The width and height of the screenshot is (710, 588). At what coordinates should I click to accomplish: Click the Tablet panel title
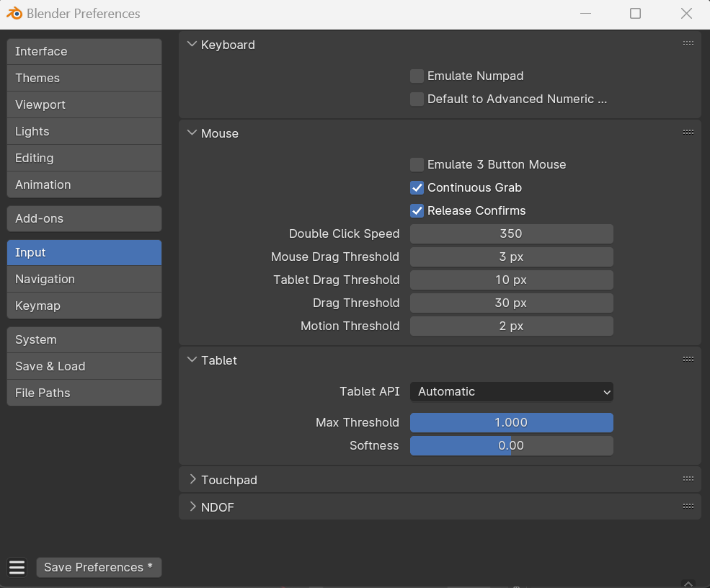pyautogui.click(x=218, y=360)
